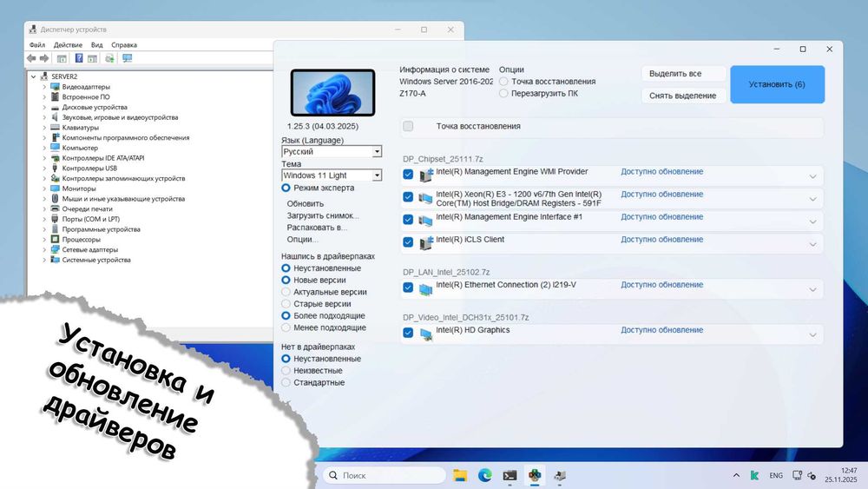Expand the Intel(R) Ethernet Connection row chevron
Screen dimensions: 868x489
pos(812,289)
